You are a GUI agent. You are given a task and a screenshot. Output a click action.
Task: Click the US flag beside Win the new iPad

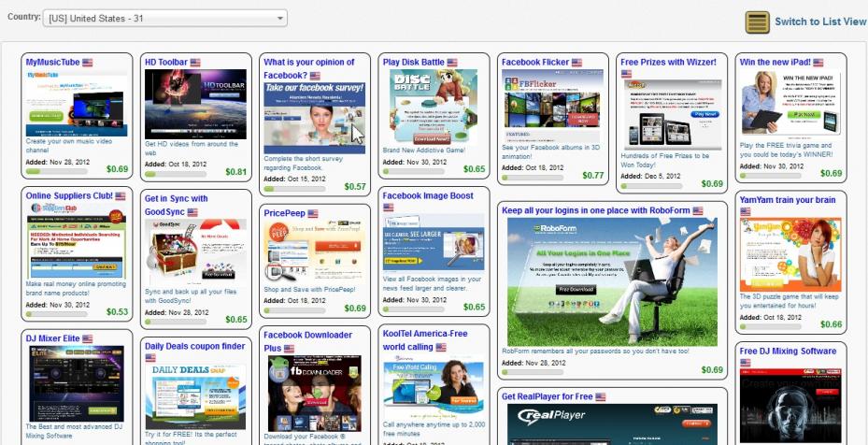(818, 63)
